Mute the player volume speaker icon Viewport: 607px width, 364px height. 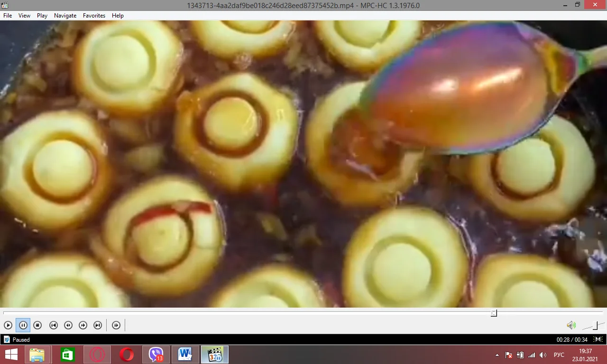pyautogui.click(x=571, y=325)
